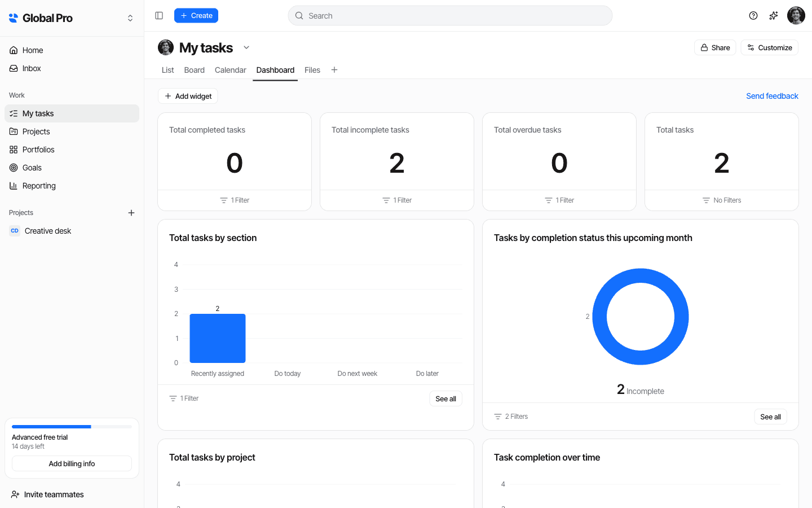This screenshot has height=508, width=812.
Task: Open Portfolios in sidebar
Action: coord(72,150)
